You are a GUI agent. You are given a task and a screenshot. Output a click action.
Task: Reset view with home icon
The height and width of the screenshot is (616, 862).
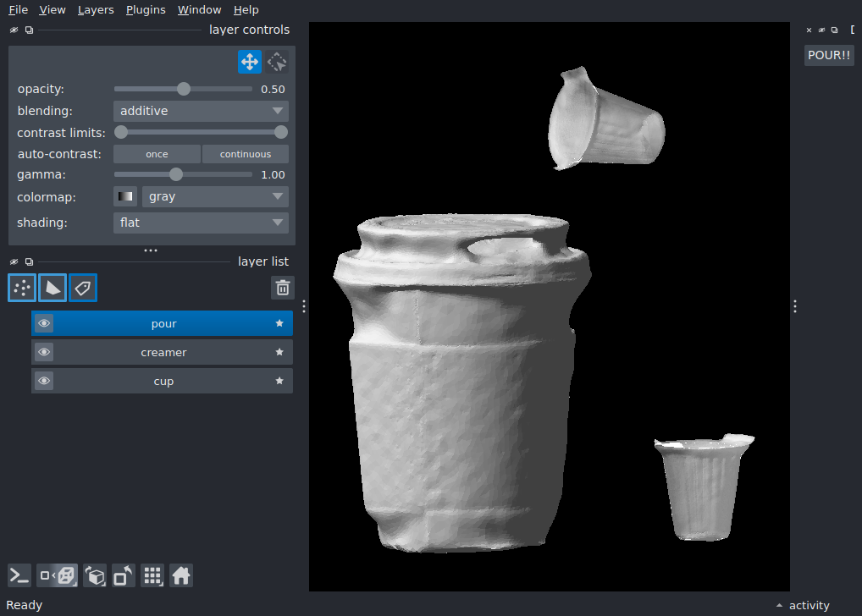tap(181, 576)
